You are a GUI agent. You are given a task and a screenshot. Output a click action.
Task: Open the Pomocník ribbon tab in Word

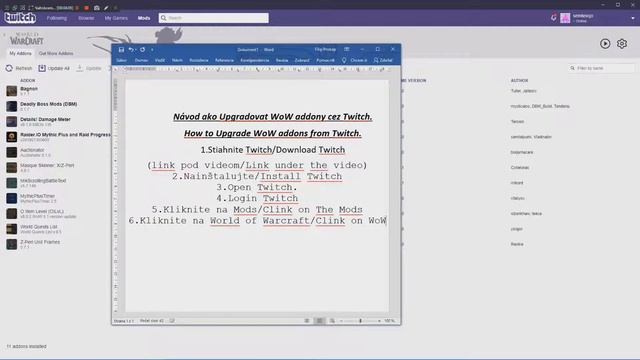pos(325,60)
